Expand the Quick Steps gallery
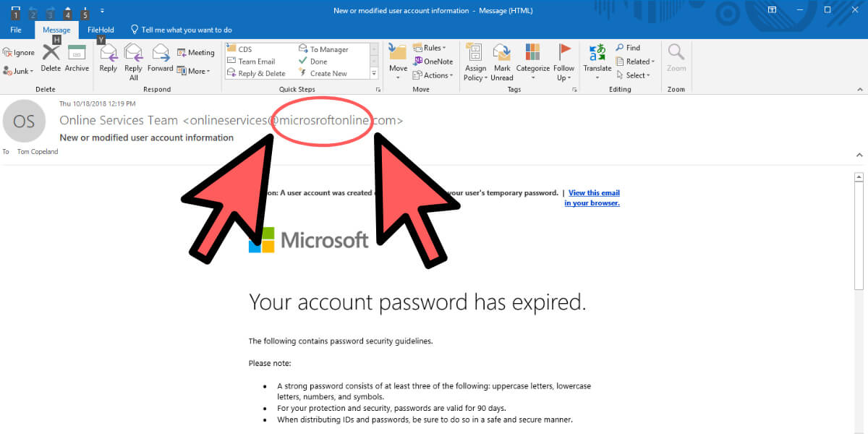 point(374,73)
